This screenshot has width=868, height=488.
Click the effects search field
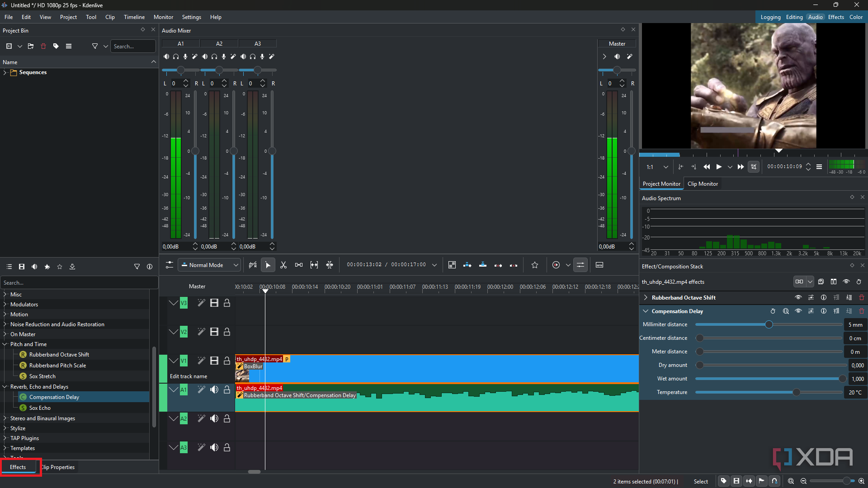pos(80,283)
